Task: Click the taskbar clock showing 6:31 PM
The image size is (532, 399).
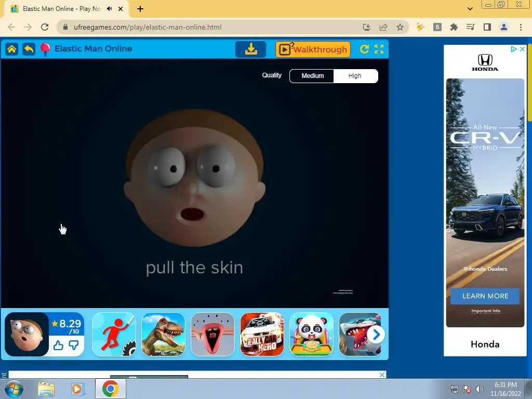Action: 506,389
